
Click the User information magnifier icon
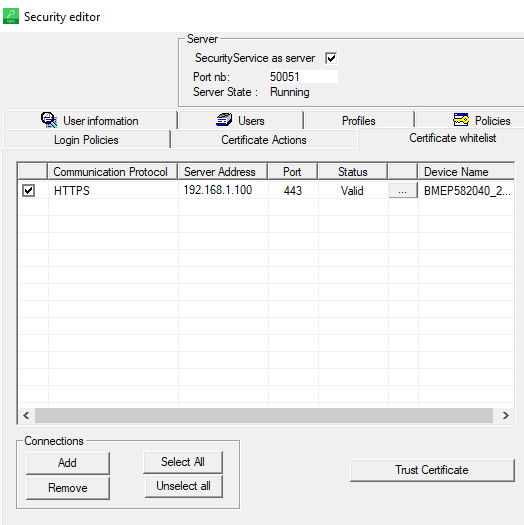click(x=49, y=120)
